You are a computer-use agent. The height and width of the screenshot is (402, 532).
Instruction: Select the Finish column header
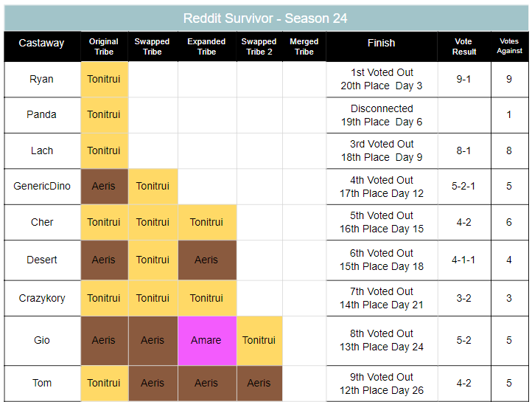[381, 44]
